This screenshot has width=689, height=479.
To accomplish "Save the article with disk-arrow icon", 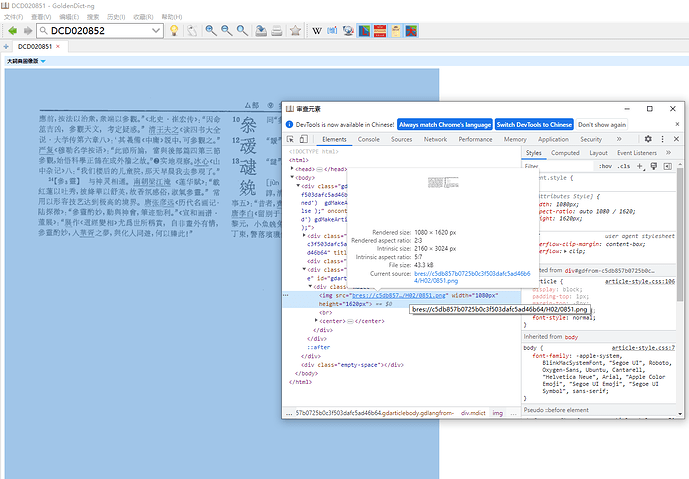I will (261, 30).
